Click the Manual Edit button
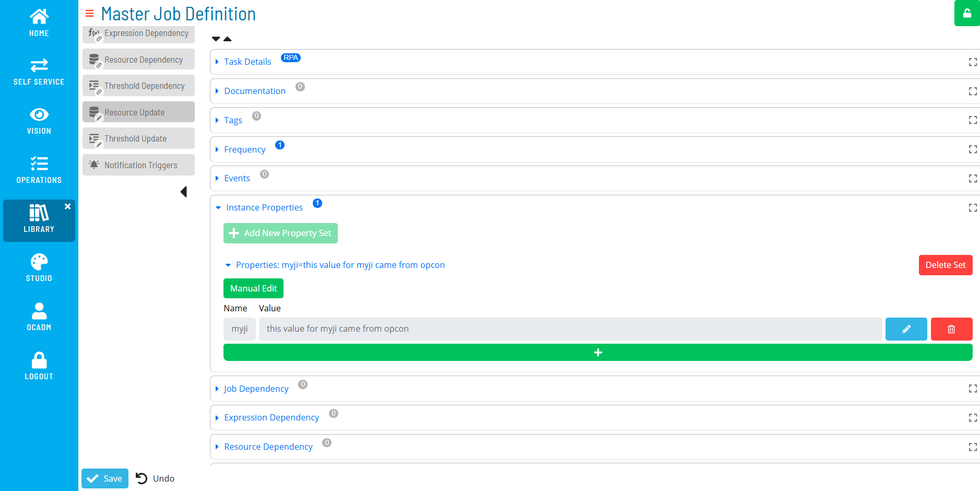 (x=253, y=288)
